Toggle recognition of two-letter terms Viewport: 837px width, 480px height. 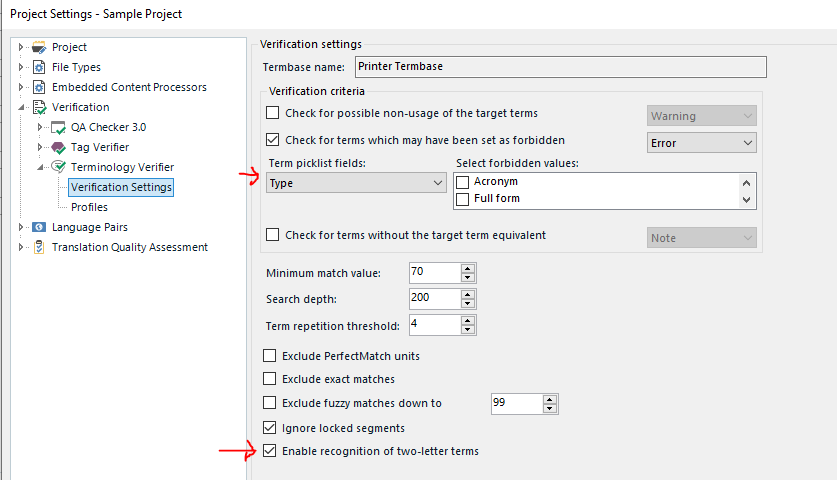coord(270,451)
